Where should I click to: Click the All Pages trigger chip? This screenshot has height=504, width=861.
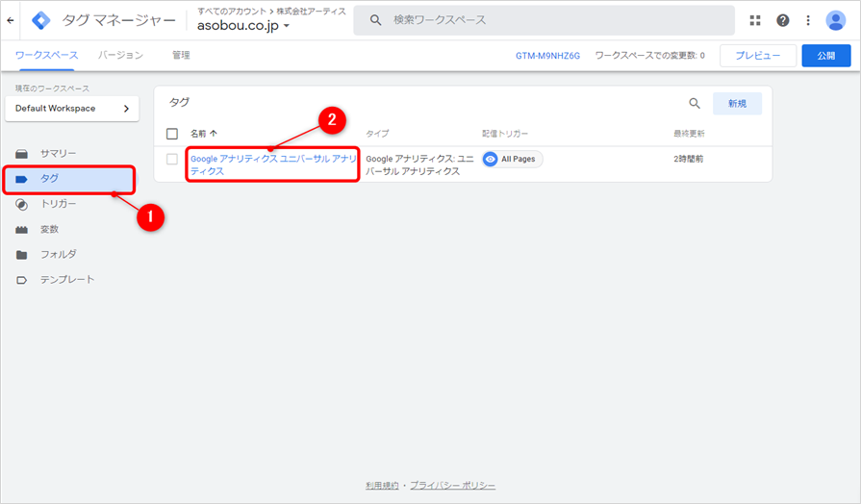tap(513, 160)
